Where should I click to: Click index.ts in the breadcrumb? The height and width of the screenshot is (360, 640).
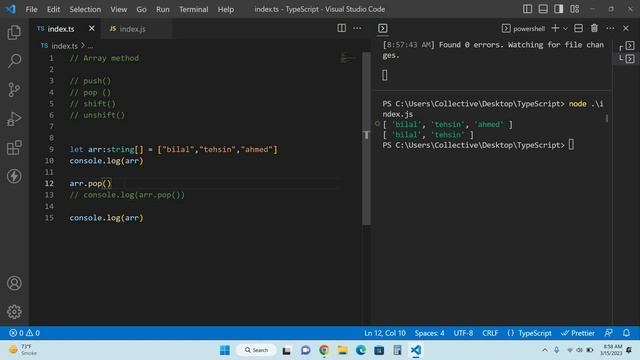64,46
